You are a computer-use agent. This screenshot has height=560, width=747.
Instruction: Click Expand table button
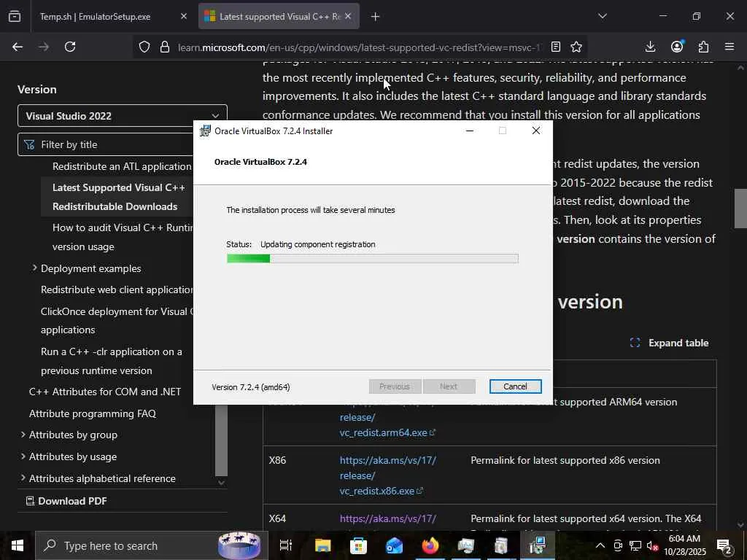[x=669, y=343]
